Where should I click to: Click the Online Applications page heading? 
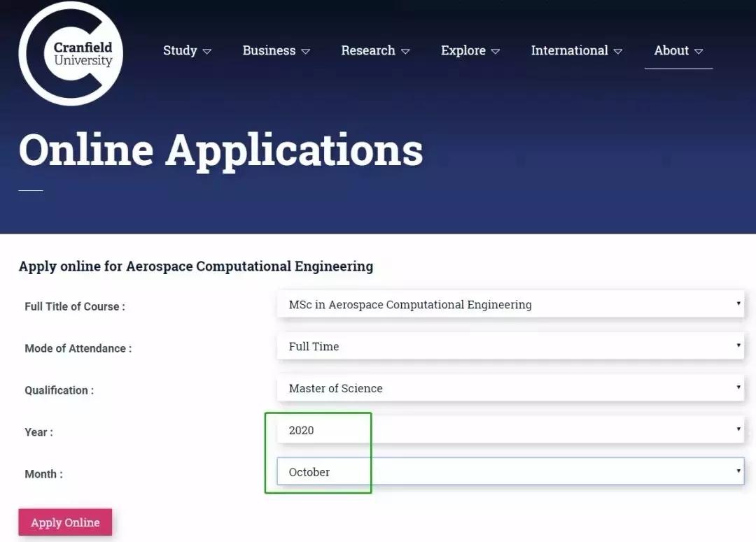pyautogui.click(x=220, y=149)
